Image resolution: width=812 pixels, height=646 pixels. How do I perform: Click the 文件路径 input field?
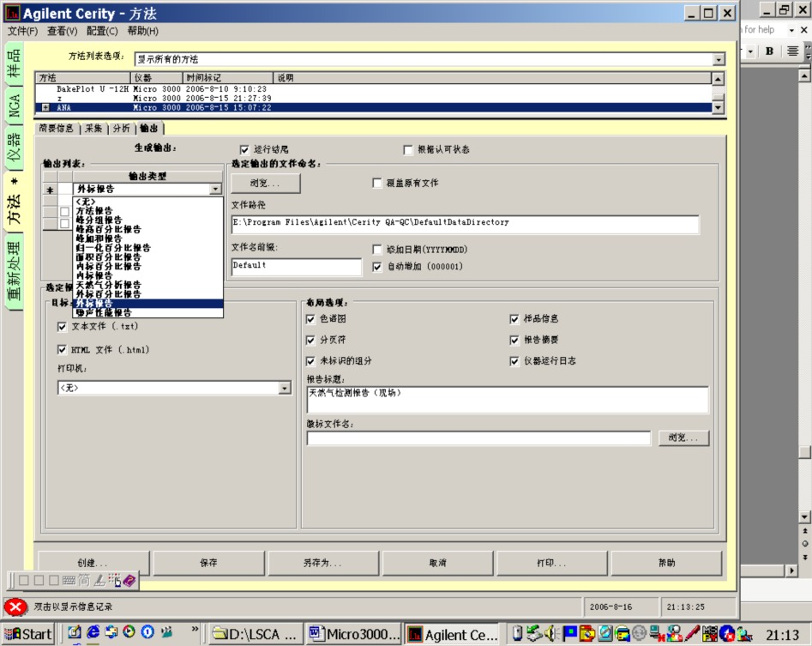465,224
